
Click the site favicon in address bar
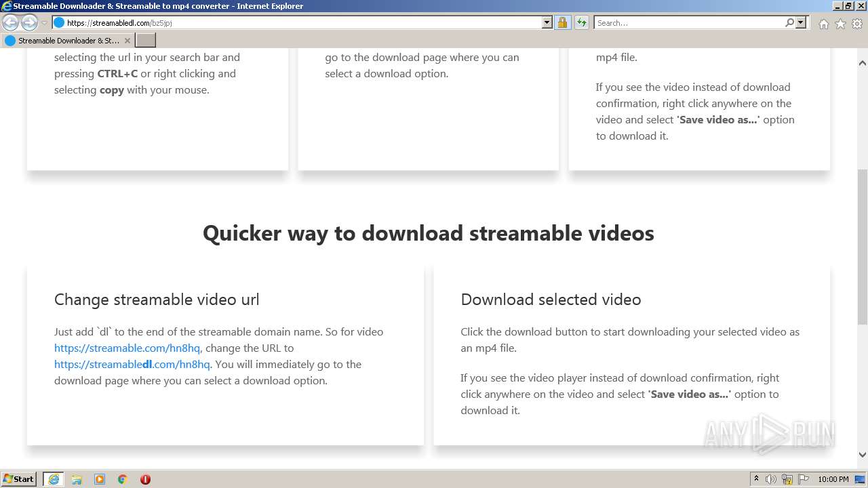click(x=59, y=22)
